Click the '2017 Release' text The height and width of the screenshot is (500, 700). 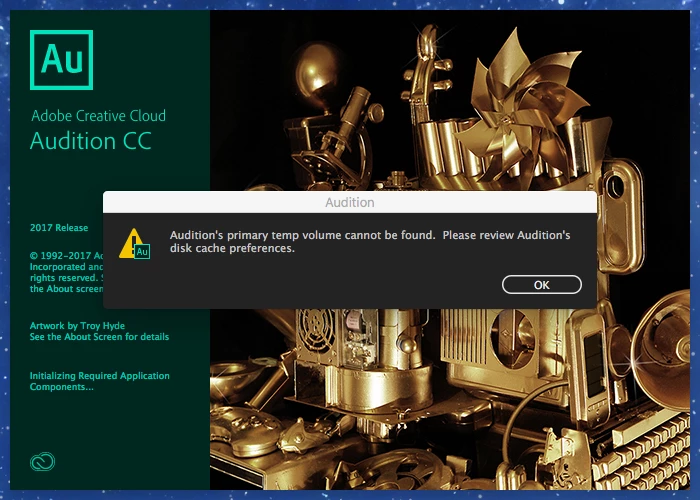point(59,228)
